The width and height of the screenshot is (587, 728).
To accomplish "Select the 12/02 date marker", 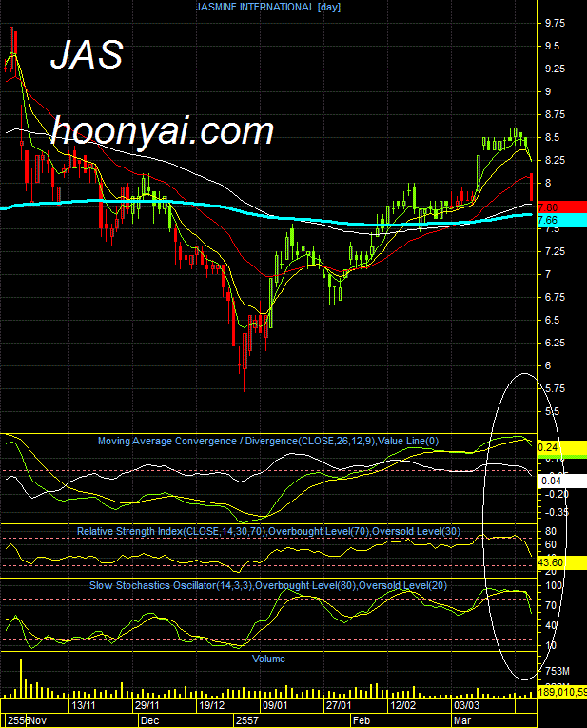I will tap(402, 706).
